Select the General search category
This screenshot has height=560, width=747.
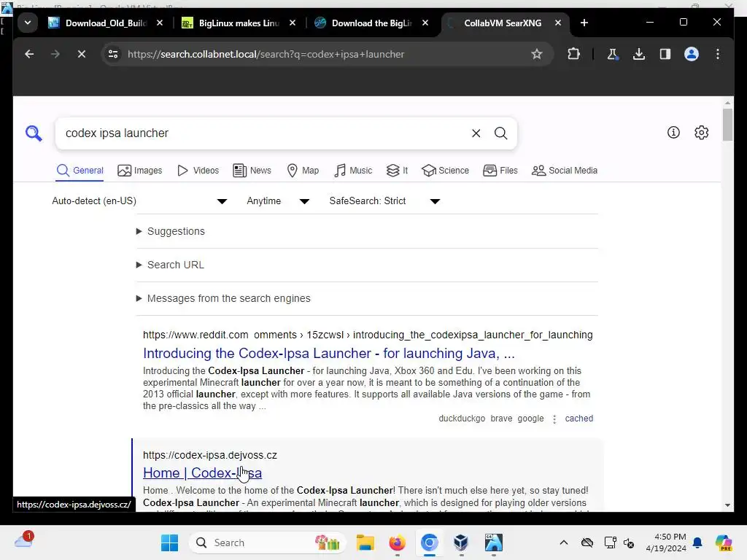pyautogui.click(x=80, y=171)
